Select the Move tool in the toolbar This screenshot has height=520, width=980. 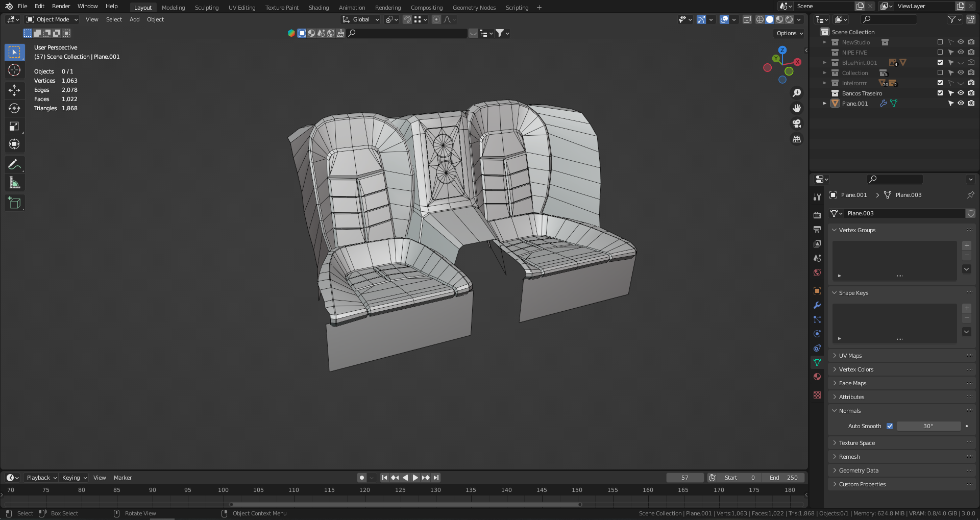14,90
